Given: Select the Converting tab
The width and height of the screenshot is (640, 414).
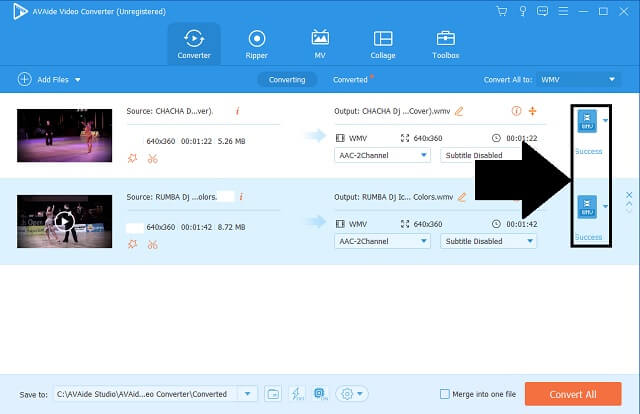Looking at the screenshot, I should [x=287, y=80].
